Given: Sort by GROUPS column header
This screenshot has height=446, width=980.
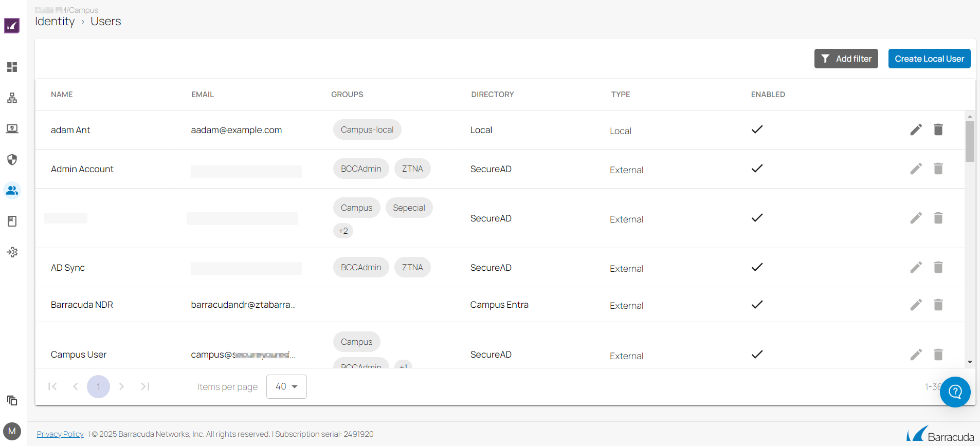Looking at the screenshot, I should coord(347,95).
